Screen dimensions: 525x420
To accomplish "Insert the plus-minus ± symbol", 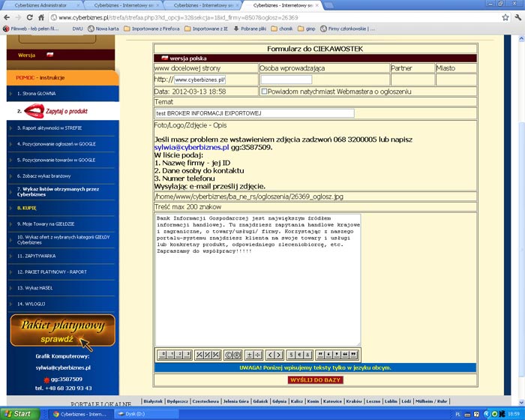I will point(250,354).
